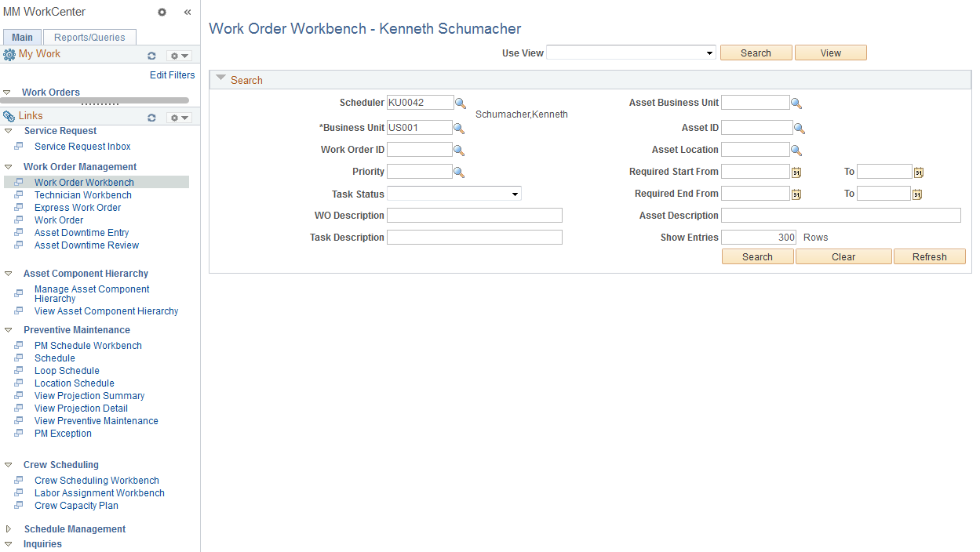This screenshot has width=980, height=552.
Task: Open the Required Start To calendar picker
Action: tap(919, 172)
